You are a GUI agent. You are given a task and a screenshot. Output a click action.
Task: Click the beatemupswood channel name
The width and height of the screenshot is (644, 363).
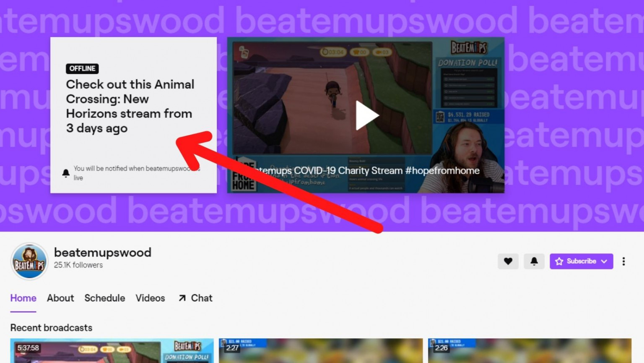coord(103,252)
